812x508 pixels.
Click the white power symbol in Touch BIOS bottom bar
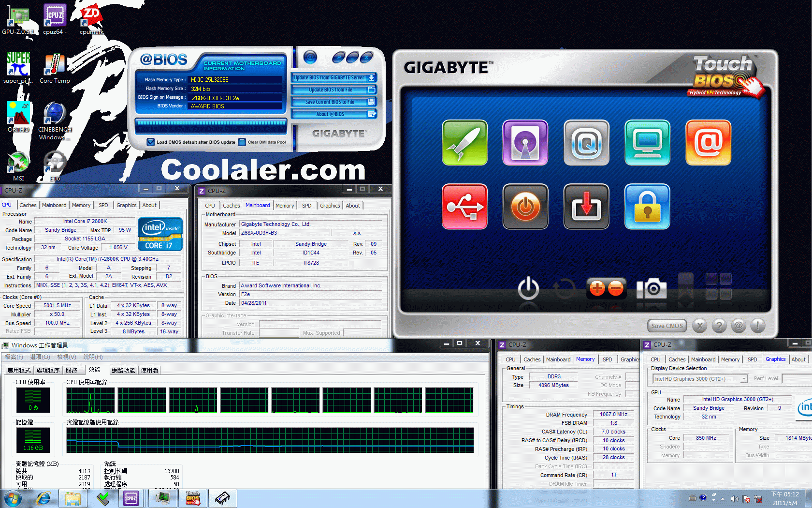(528, 288)
